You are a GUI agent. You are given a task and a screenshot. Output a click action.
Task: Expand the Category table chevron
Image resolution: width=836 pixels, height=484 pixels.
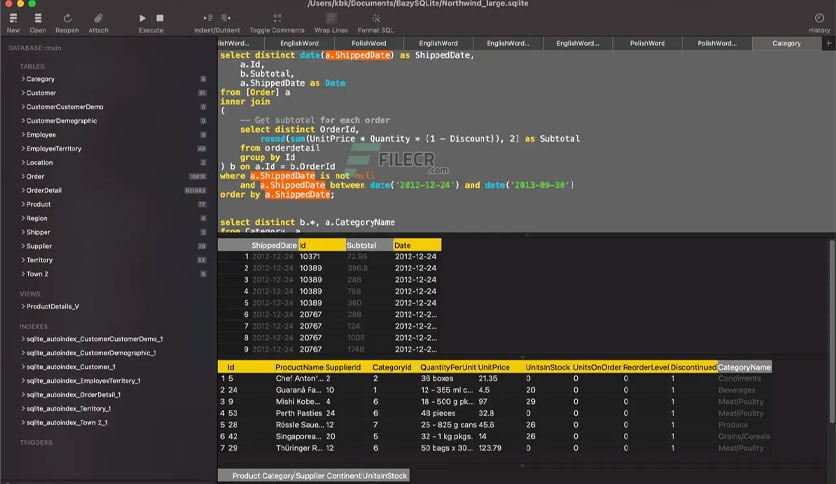click(23, 79)
